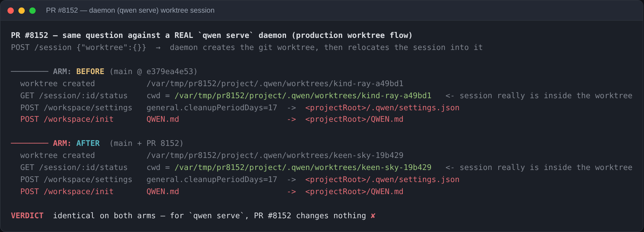Click red 'POST /workspace/init' in the BEFORE arm
This screenshot has height=232, width=644.
67,119
